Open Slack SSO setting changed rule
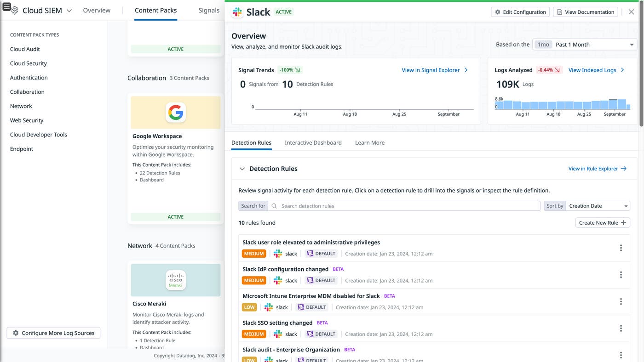The image size is (644, 362). coord(277,323)
